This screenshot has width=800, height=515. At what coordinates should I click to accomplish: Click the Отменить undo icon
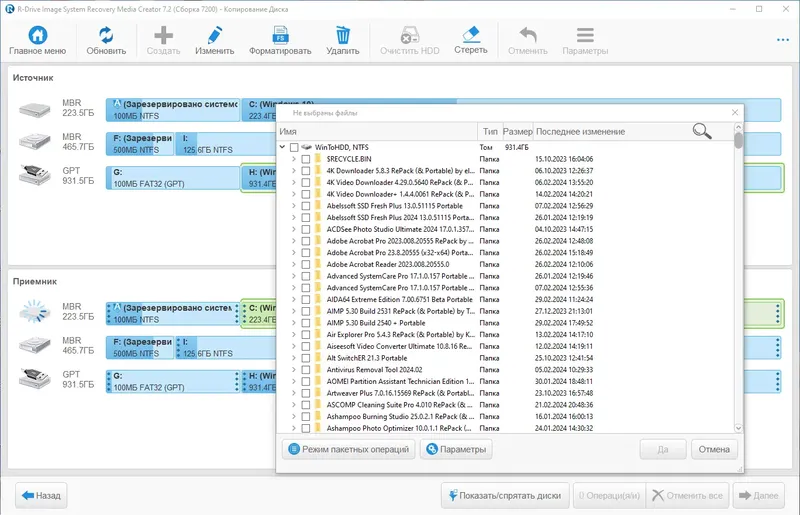click(x=528, y=35)
